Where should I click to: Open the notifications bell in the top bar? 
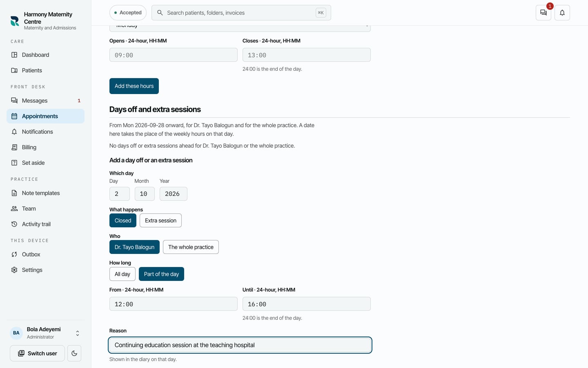[x=562, y=13]
